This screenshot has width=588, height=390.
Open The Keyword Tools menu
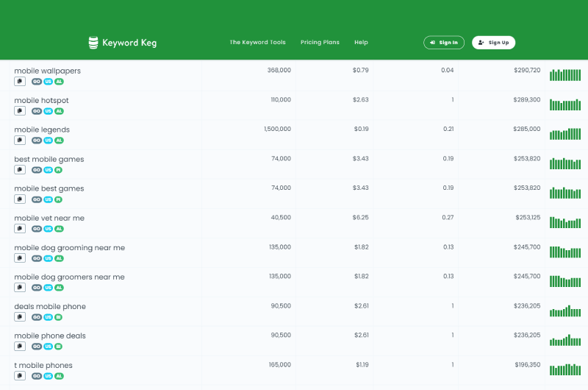(258, 43)
